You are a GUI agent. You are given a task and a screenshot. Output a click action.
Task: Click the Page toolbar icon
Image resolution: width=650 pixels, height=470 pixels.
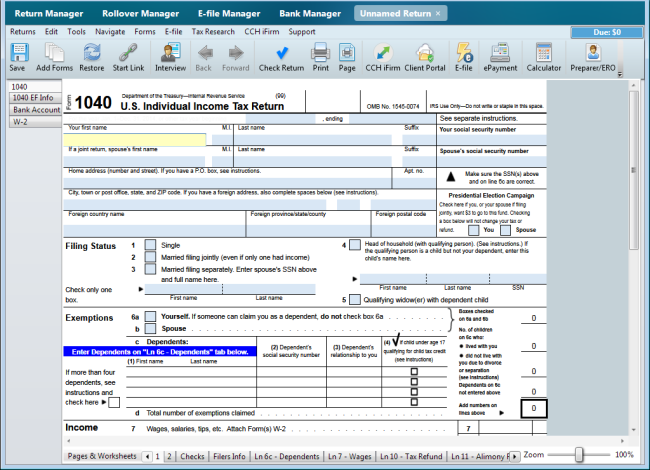347,57
